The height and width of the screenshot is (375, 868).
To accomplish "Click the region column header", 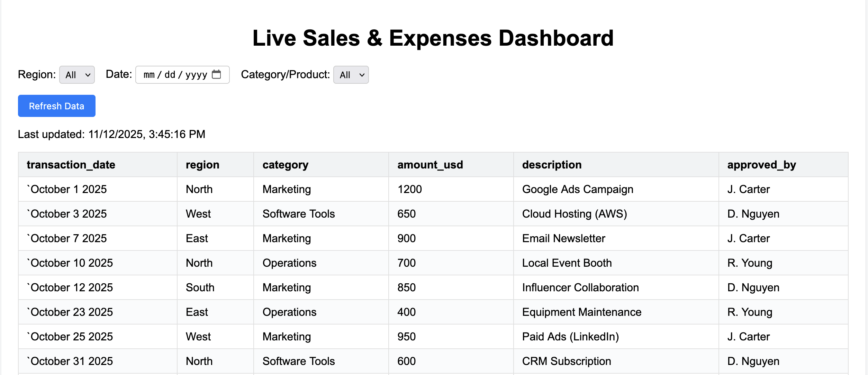I will [202, 165].
